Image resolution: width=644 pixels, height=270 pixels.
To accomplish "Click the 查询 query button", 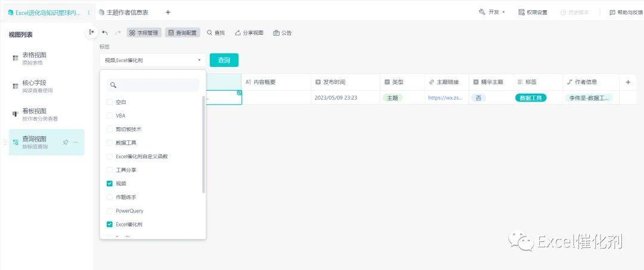I will (224, 60).
